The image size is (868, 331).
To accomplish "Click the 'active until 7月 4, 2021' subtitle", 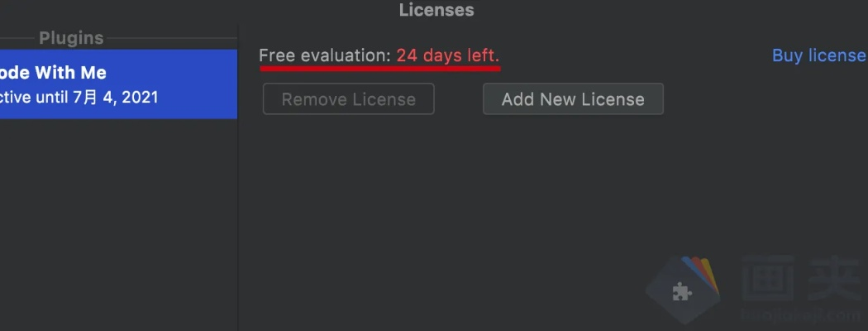I will click(79, 98).
